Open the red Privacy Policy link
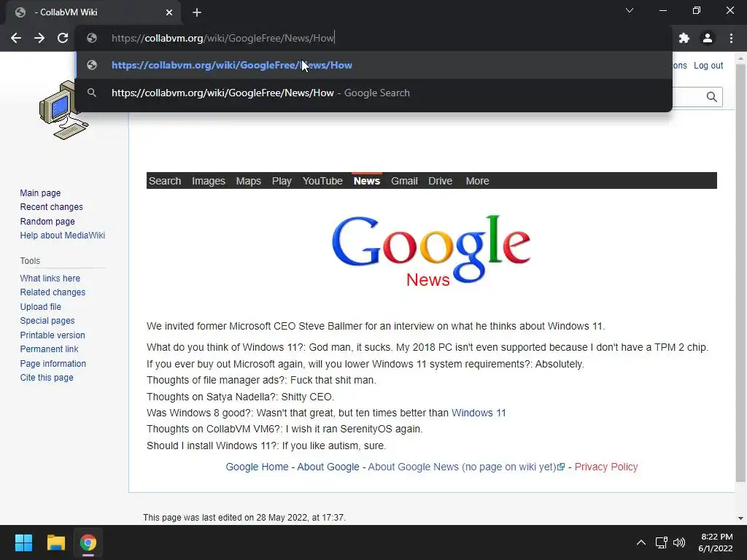The width and height of the screenshot is (747, 560). point(606,467)
